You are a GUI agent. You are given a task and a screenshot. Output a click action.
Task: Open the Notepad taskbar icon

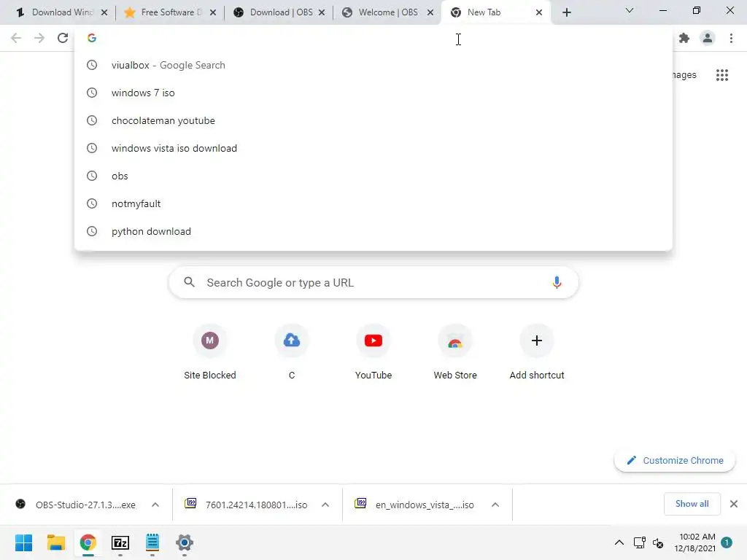click(152, 542)
